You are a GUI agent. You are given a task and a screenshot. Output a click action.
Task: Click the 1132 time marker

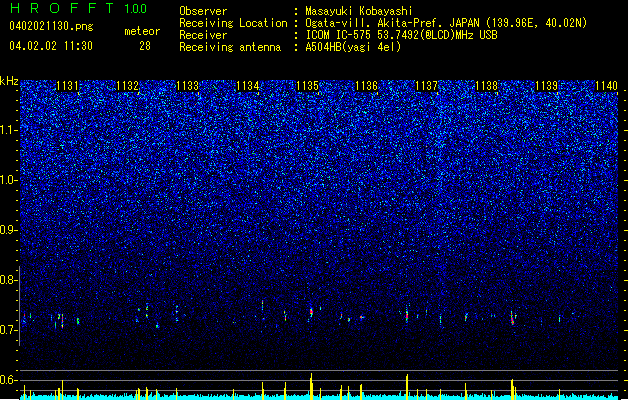point(127,85)
